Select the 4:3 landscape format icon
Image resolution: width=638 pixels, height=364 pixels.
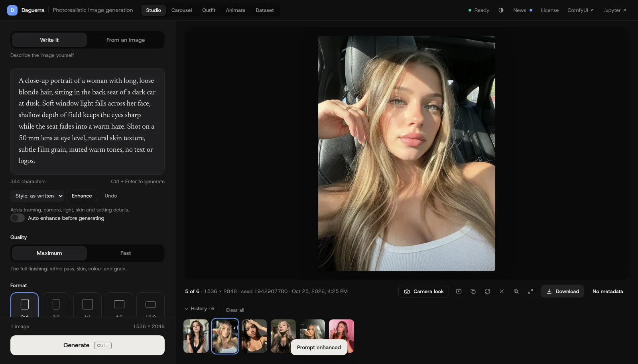pos(119,305)
